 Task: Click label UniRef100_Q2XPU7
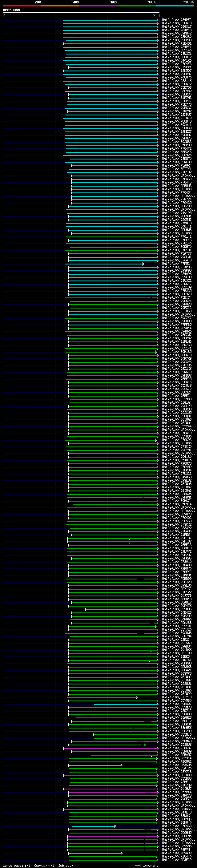(177, 115)
